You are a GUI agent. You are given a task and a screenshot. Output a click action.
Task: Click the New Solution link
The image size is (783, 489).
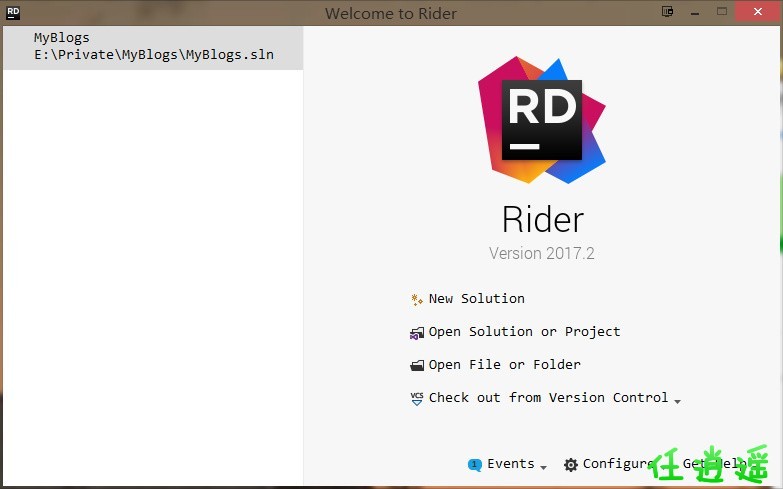click(476, 299)
